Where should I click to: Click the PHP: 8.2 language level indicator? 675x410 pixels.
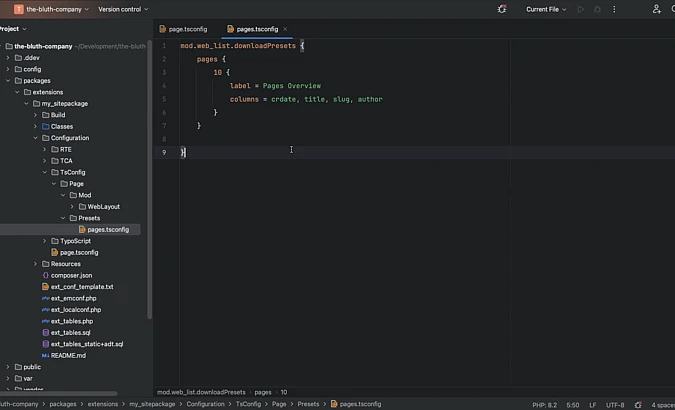545,404
